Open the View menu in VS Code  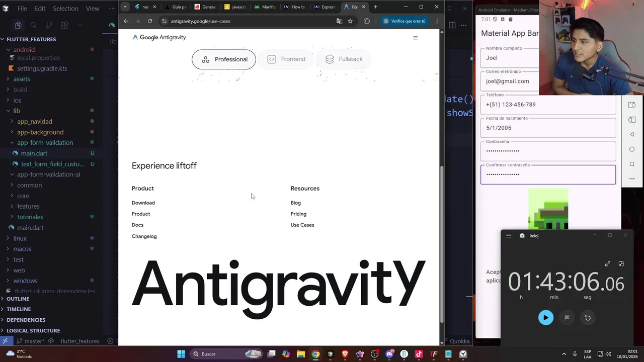click(93, 9)
